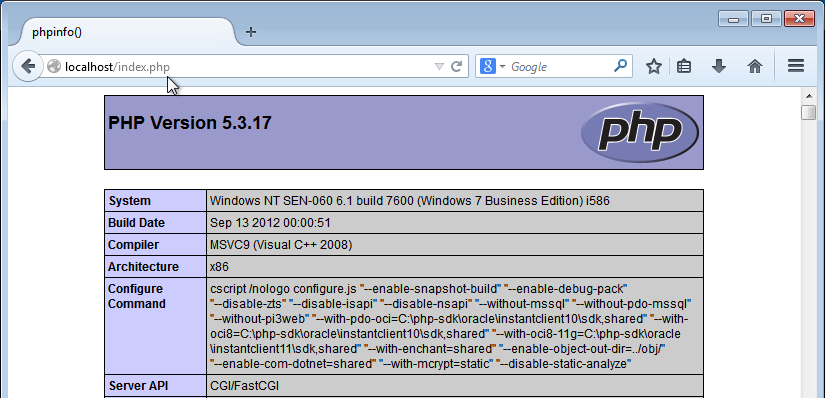Viewport: 825px width, 398px height.
Task: Open the hamburger menu button
Action: coord(796,66)
